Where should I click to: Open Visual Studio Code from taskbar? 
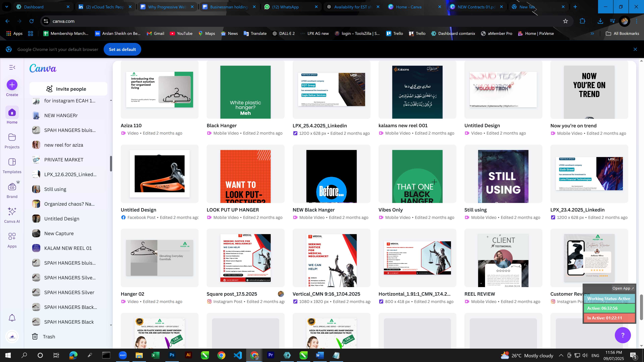click(x=238, y=355)
